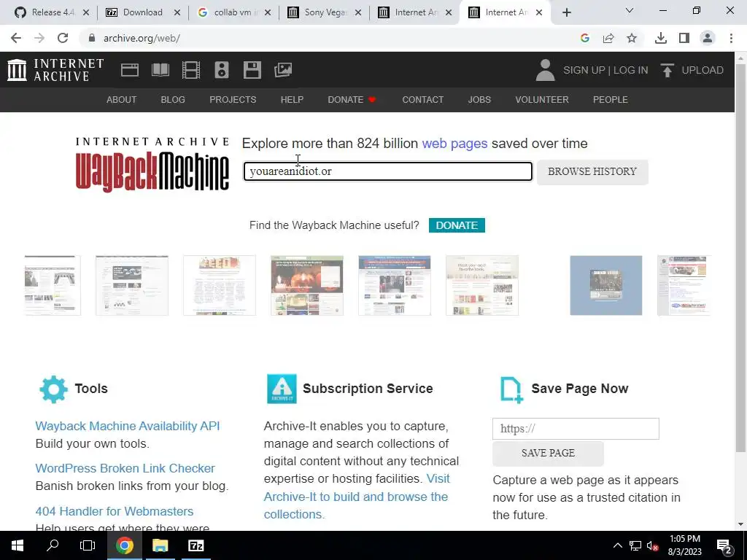Click the user avatar icon
The width and height of the screenshot is (747, 560).
(x=545, y=70)
